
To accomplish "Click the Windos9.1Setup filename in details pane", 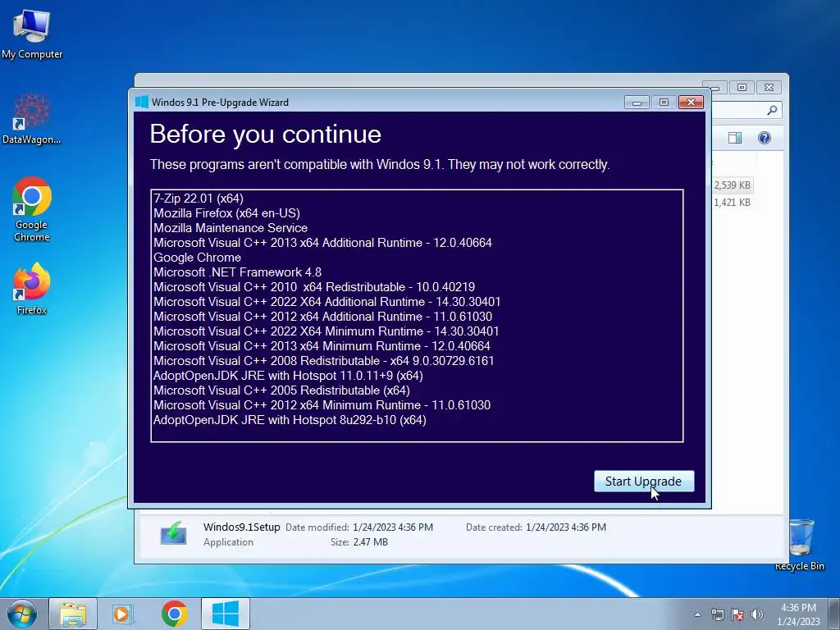I will click(x=242, y=527).
